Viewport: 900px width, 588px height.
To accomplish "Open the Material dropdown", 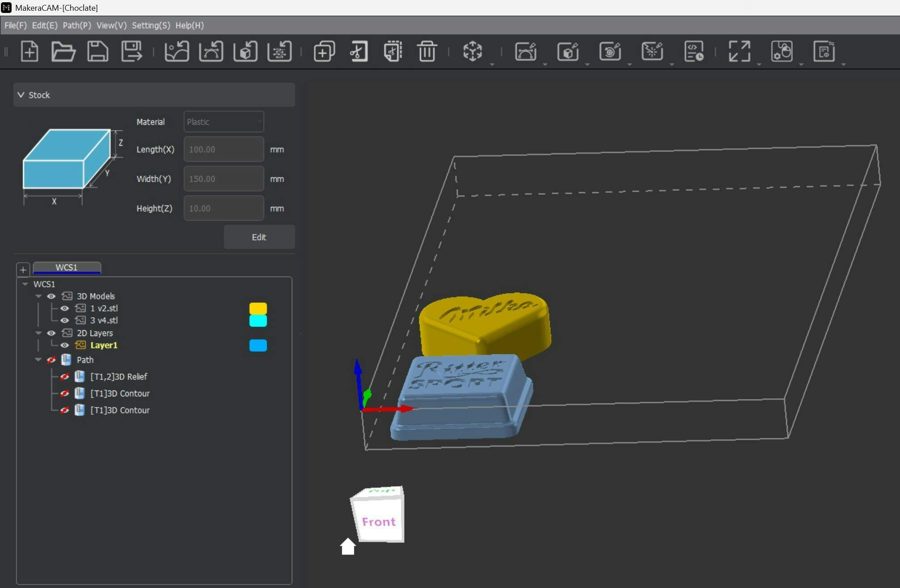I will (223, 122).
